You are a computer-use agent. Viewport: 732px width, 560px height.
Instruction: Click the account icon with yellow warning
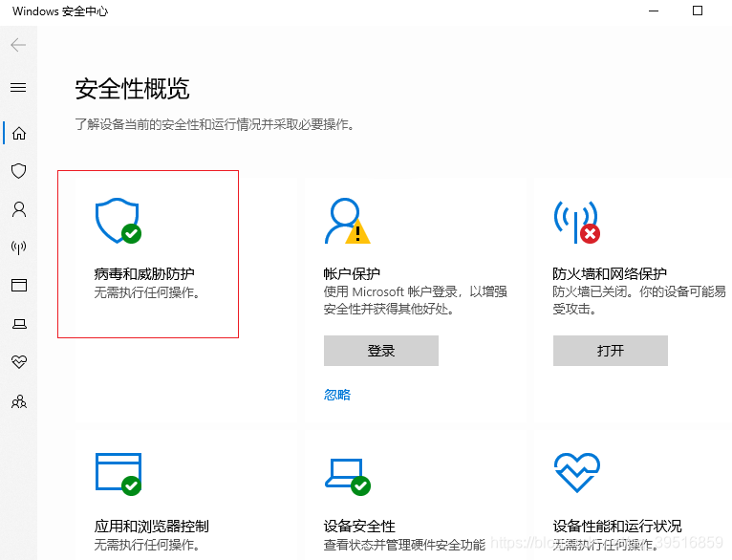coord(347,221)
